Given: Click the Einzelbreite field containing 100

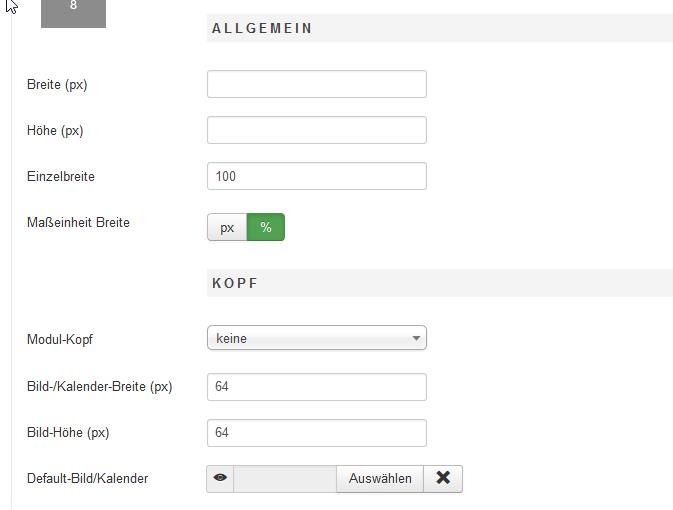Looking at the screenshot, I should pyautogui.click(x=316, y=176).
